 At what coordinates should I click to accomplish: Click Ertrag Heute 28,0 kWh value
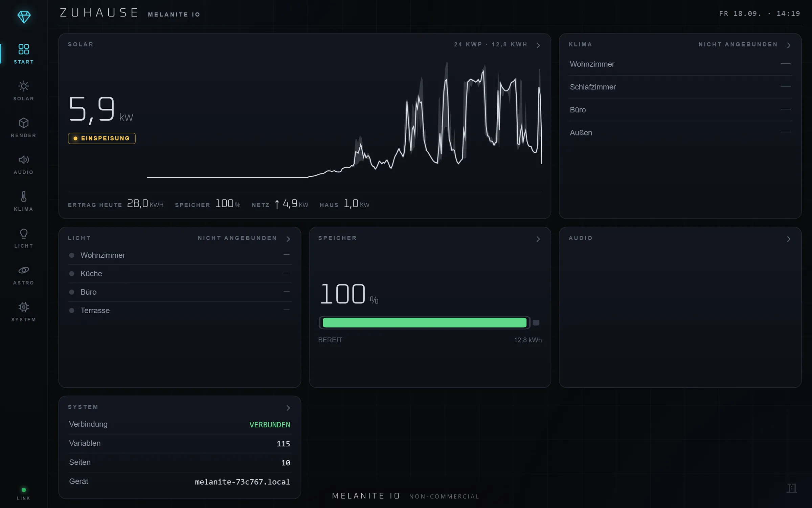coord(145,204)
